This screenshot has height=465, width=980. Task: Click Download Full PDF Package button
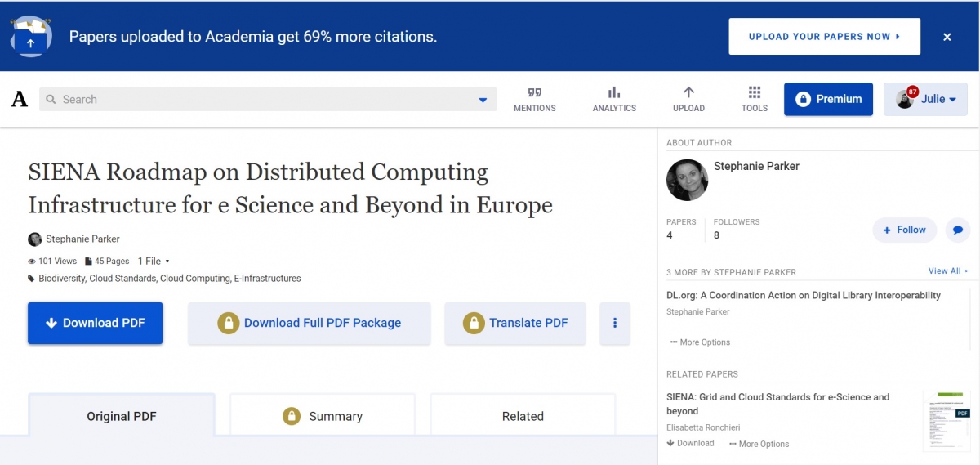coord(309,323)
